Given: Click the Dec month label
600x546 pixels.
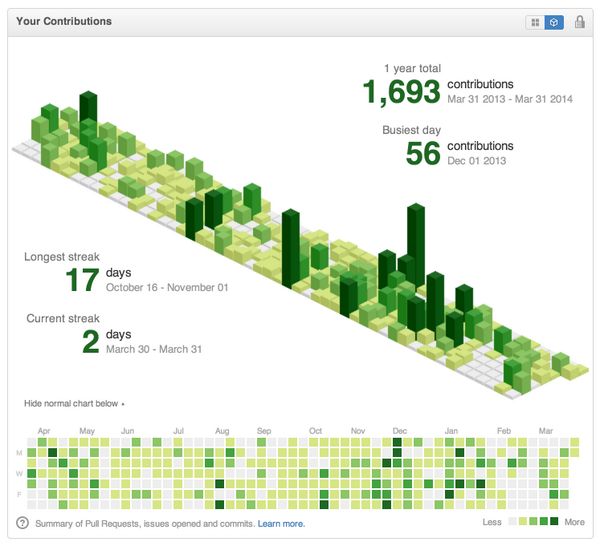Looking at the screenshot, I should coord(399,431).
